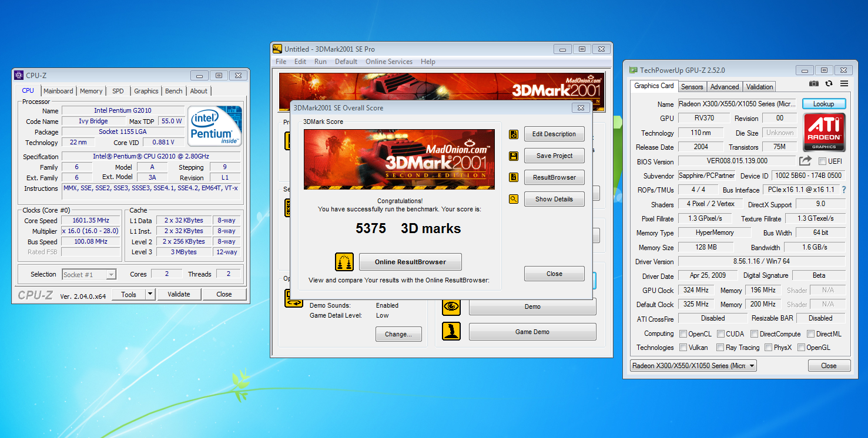This screenshot has width=868, height=438.
Task: Click the Lookup button in GPU-Z
Action: (824, 104)
